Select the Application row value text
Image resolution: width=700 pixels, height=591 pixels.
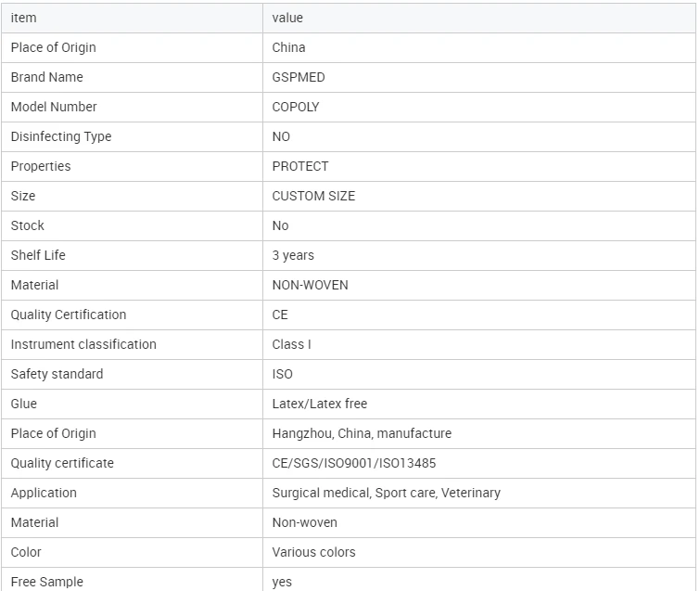coord(387,494)
